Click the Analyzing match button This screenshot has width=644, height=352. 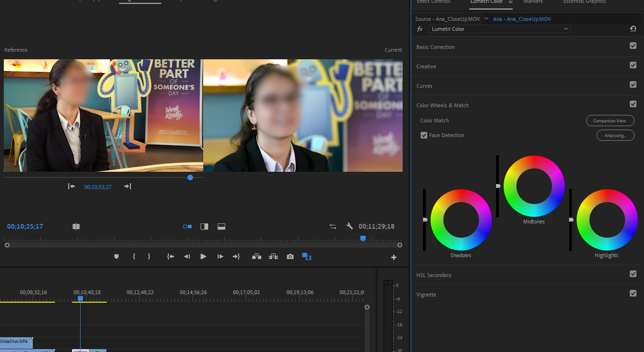point(615,135)
